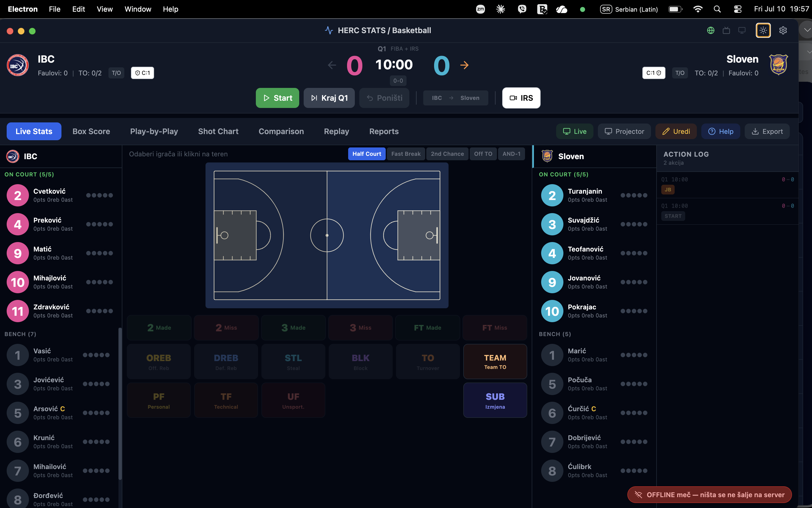Toggle AND-1 play type
The image size is (812, 508).
click(x=511, y=154)
